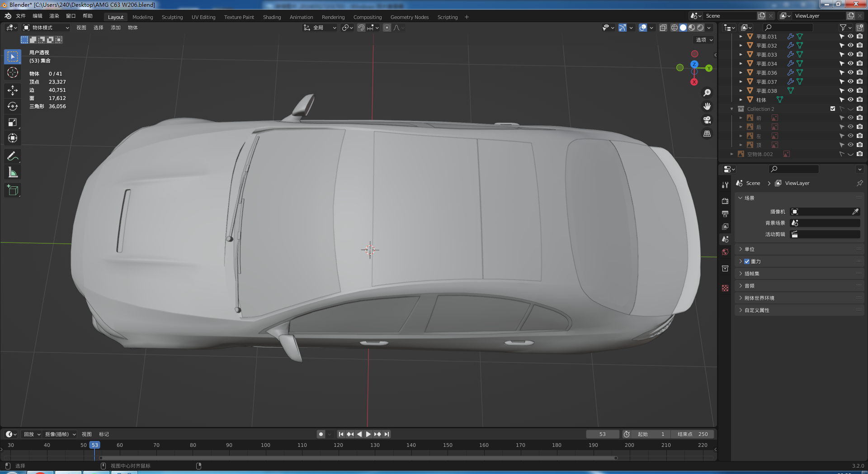
Task: Activate the Scale tool
Action: 13,122
